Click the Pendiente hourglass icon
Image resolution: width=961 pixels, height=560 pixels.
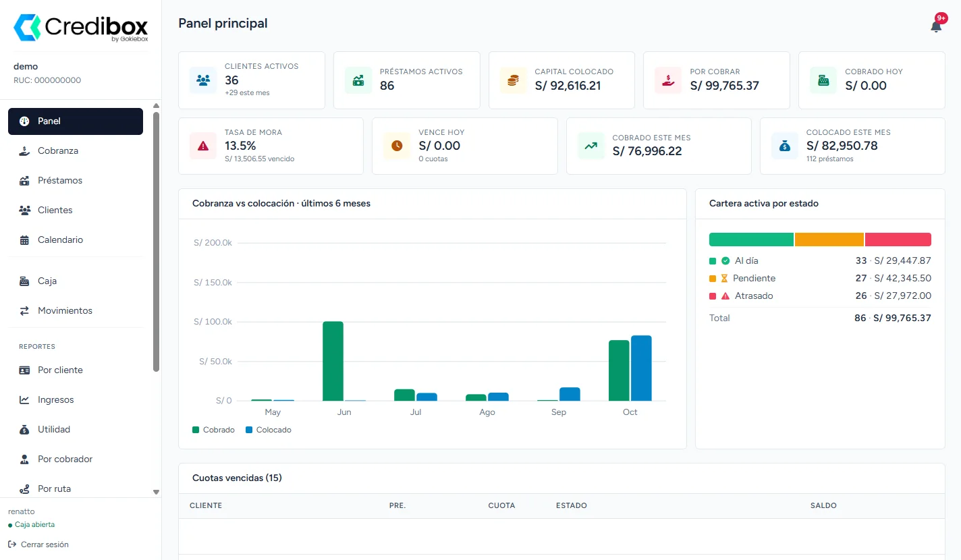point(724,278)
